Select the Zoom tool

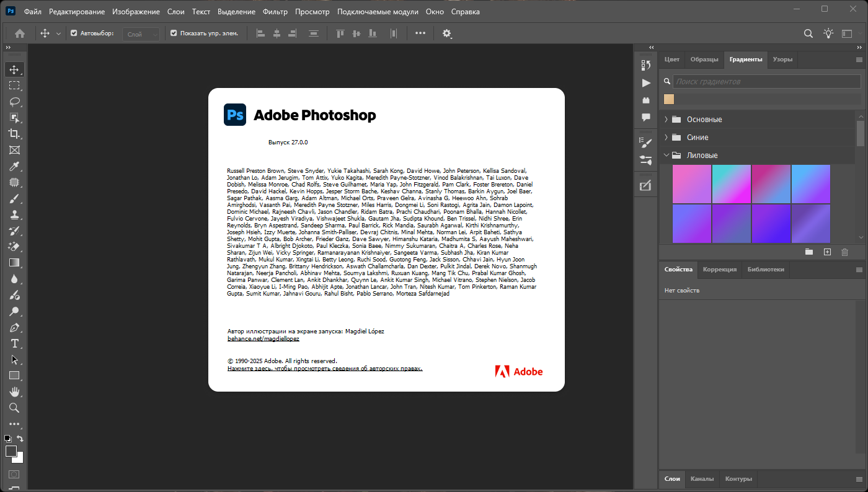click(x=14, y=408)
